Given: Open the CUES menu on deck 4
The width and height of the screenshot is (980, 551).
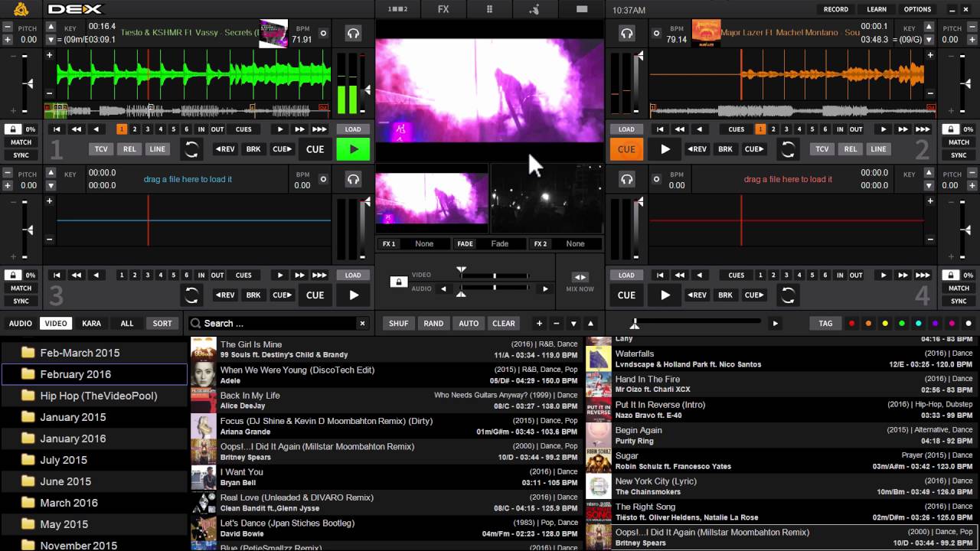Looking at the screenshot, I should click(x=737, y=275).
